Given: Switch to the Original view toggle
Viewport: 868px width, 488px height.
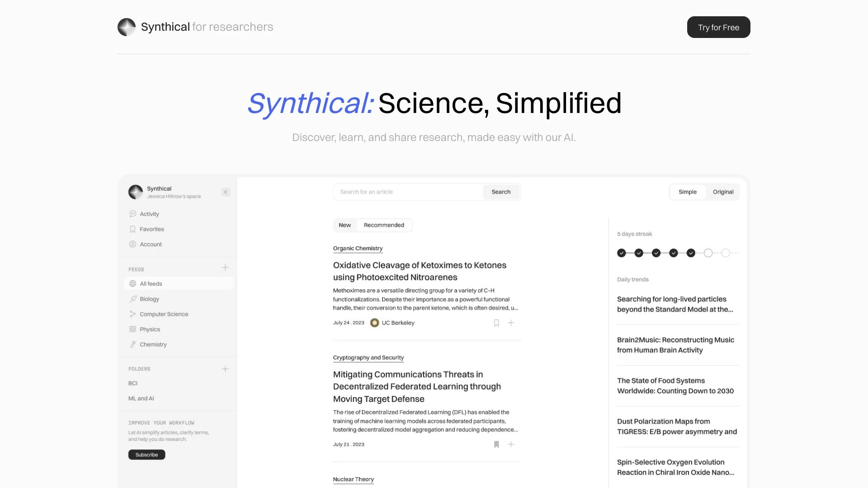Looking at the screenshot, I should pos(723,192).
